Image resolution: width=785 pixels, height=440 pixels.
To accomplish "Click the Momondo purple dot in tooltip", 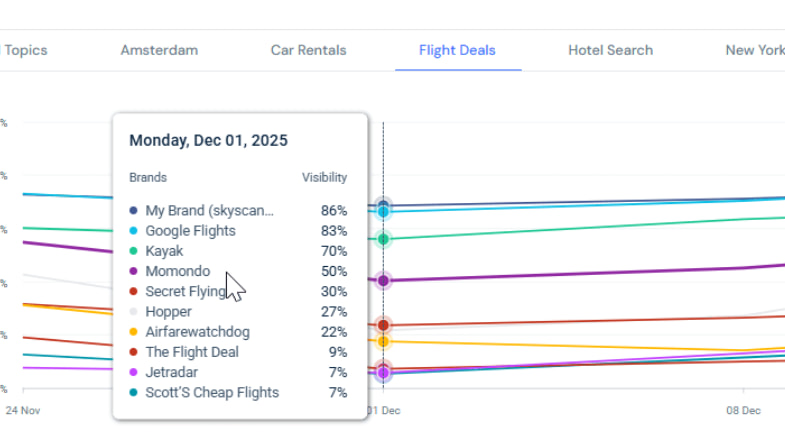I will point(134,271).
